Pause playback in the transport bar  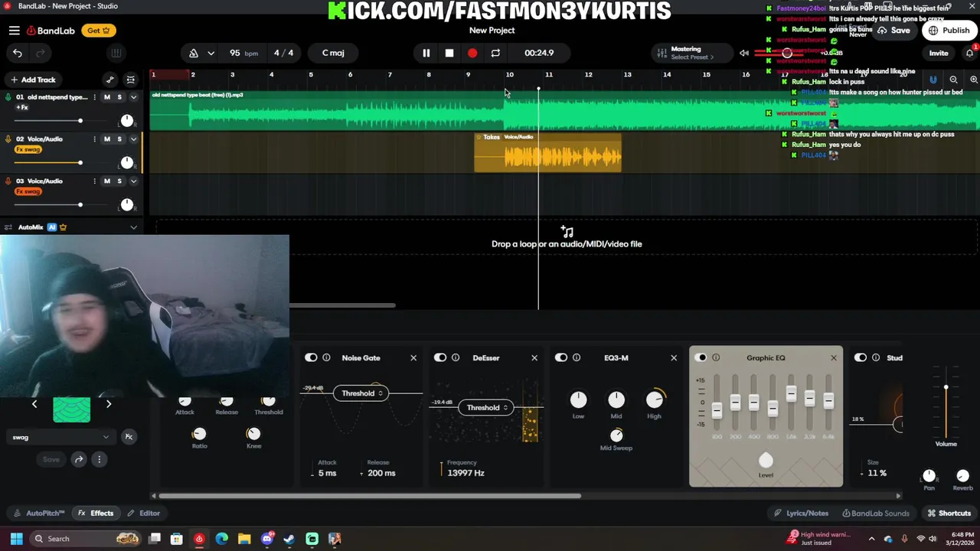tap(426, 53)
